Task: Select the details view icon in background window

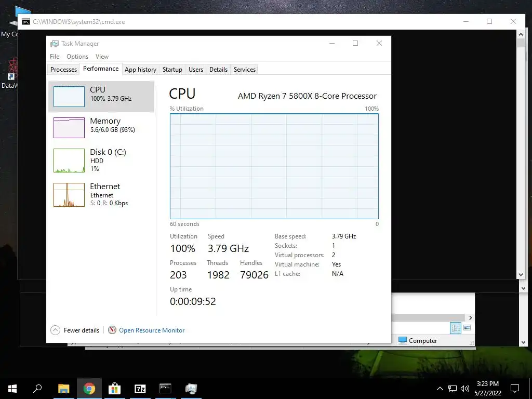Action: coord(456,328)
